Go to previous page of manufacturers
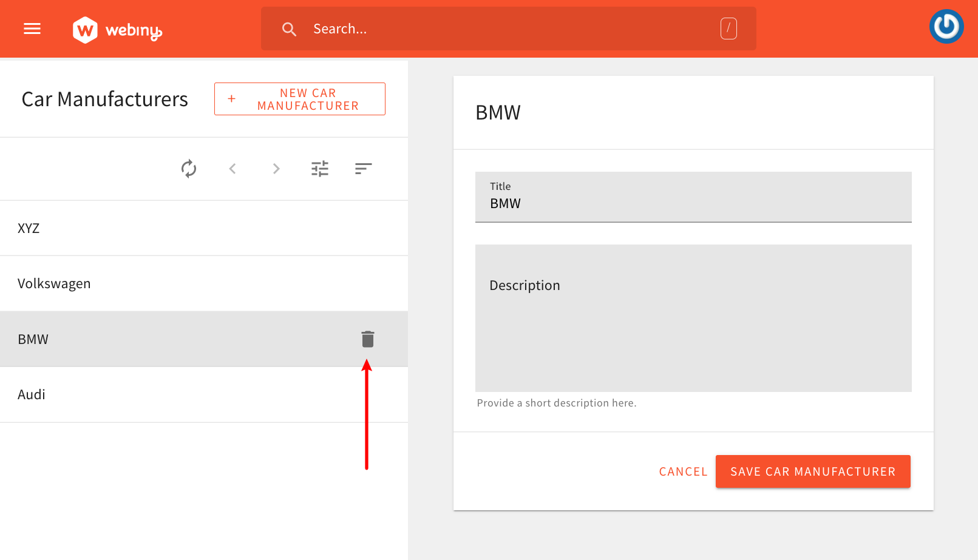978x560 pixels. (233, 169)
